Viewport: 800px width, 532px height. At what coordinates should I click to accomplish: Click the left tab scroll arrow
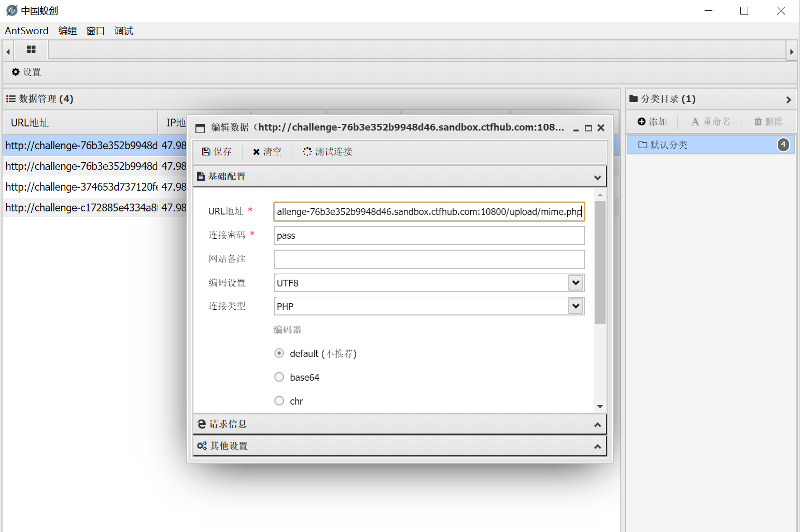8,51
